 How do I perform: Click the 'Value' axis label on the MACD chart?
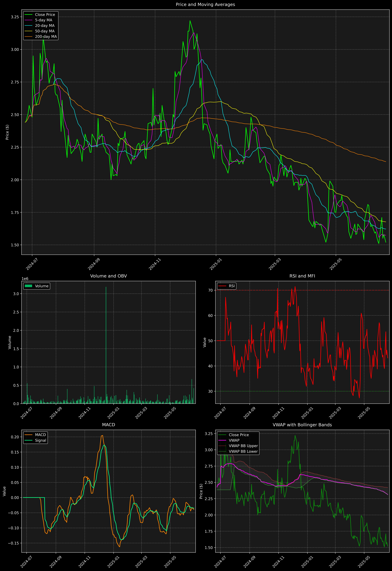click(4, 491)
